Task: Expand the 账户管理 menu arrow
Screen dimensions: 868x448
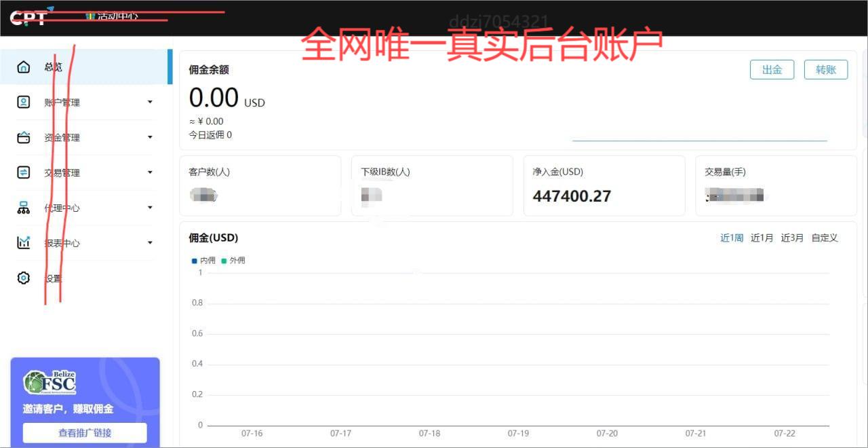Action: 150,102
